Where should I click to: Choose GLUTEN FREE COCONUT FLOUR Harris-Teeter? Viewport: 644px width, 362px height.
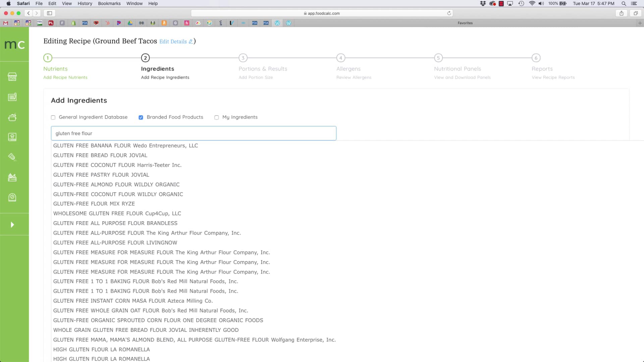pos(117,165)
